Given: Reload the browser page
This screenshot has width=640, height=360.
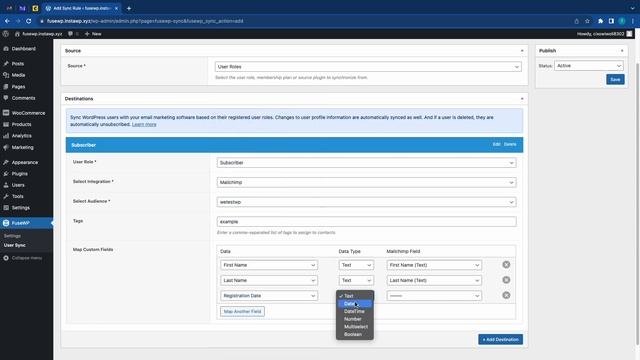Looking at the screenshot, I should click(x=29, y=21).
